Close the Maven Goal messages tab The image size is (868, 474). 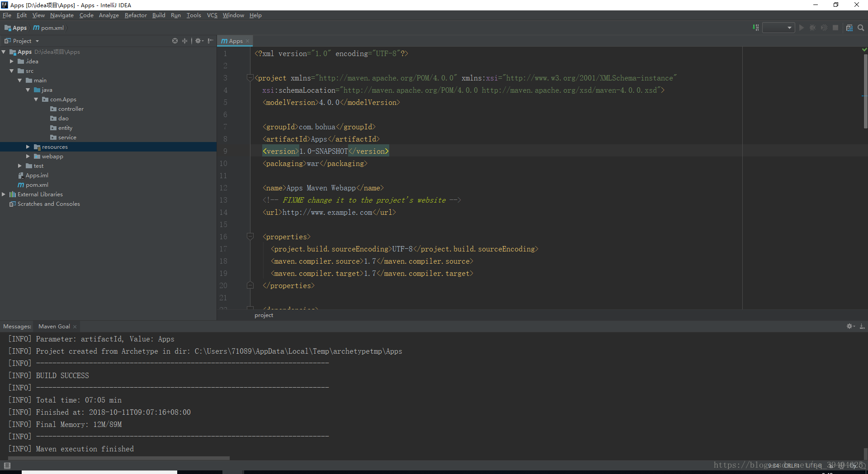point(75,327)
